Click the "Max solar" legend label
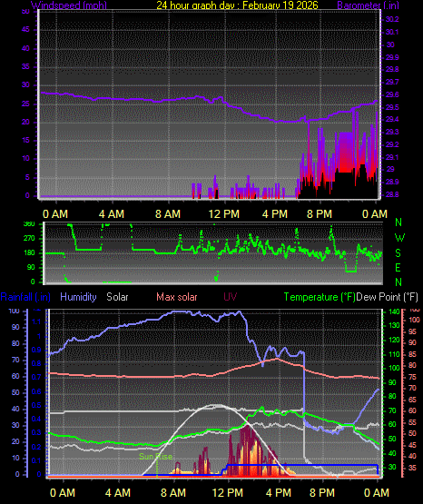423x504 pixels. (177, 297)
